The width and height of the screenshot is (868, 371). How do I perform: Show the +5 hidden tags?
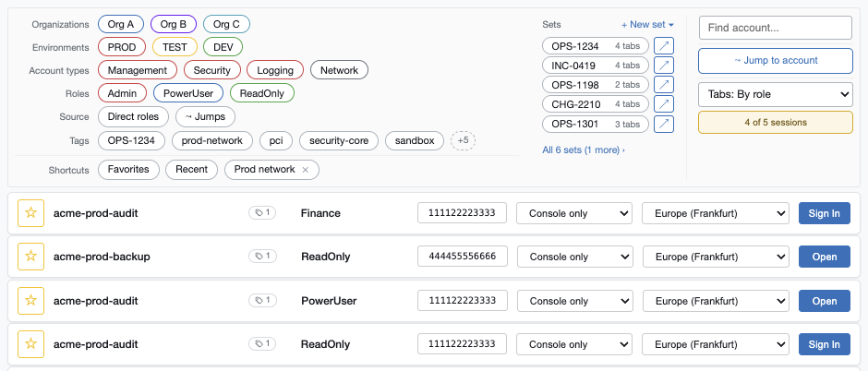[x=464, y=140]
